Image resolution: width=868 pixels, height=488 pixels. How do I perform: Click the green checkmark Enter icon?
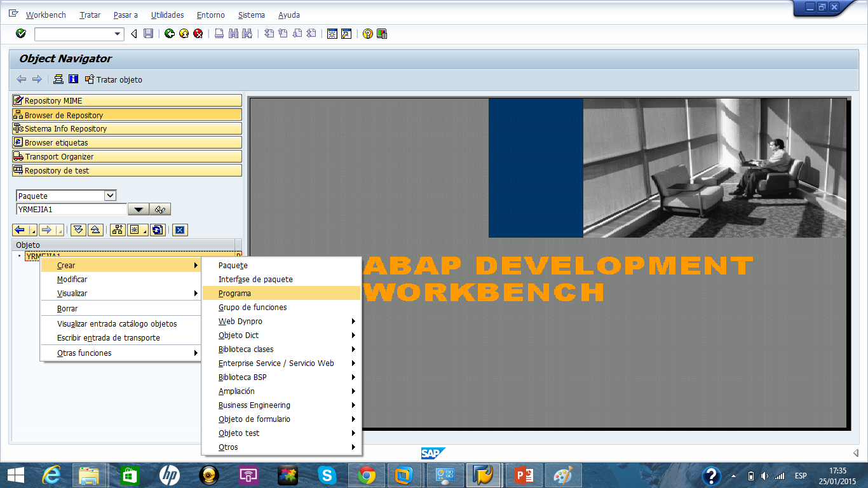tap(20, 34)
